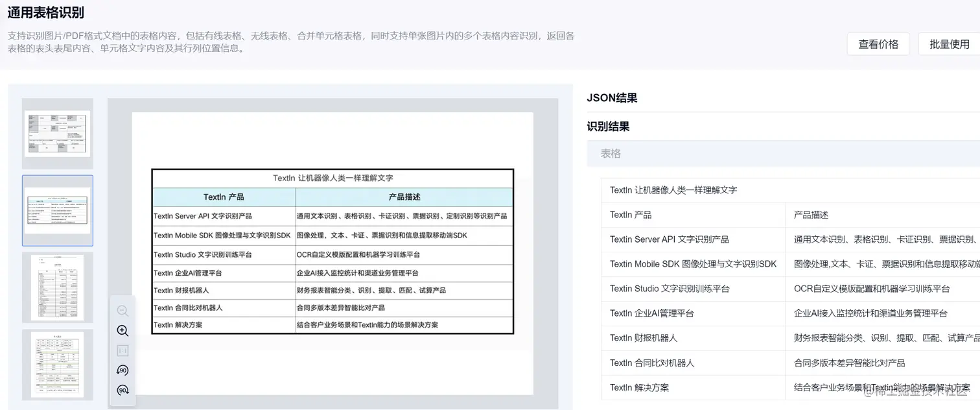This screenshot has width=980, height=410.
Task: Select the third document thumbnail
Action: pyautogui.click(x=58, y=287)
